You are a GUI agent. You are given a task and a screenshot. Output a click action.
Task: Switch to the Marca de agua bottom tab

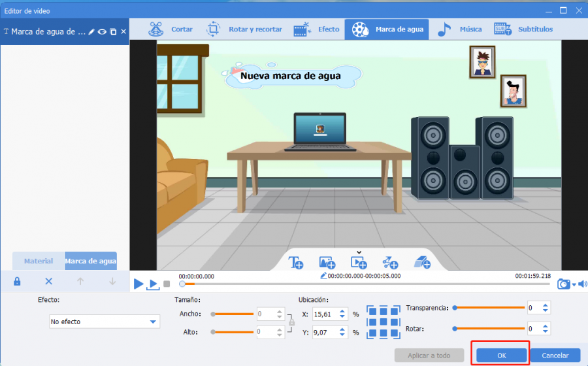tap(90, 261)
